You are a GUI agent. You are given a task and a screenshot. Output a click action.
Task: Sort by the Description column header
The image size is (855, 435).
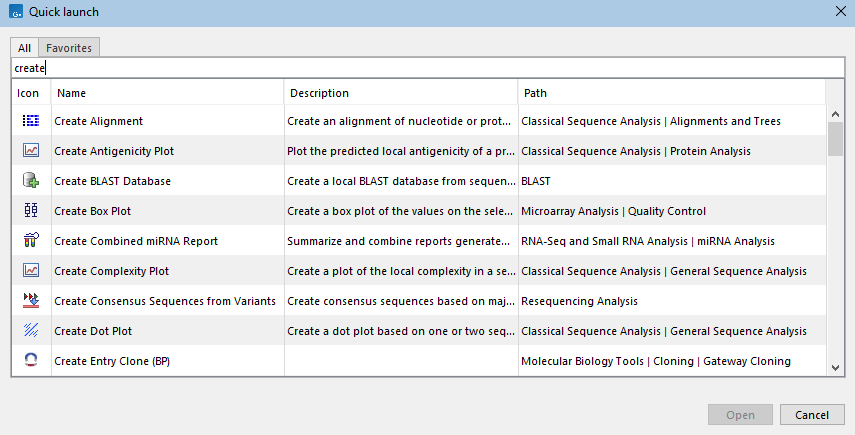[400, 93]
